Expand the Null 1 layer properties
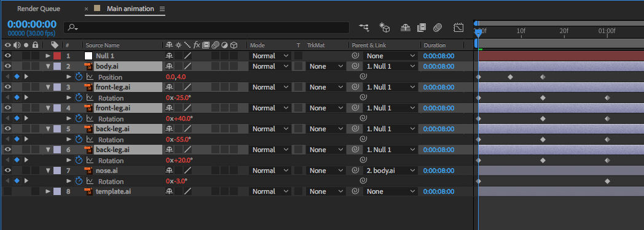 [x=48, y=56]
